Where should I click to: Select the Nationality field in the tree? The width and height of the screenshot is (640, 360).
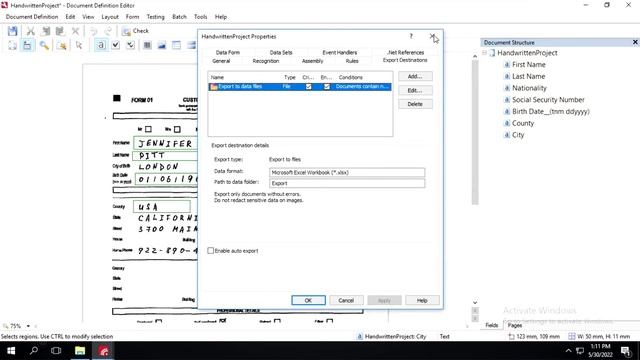(529, 88)
